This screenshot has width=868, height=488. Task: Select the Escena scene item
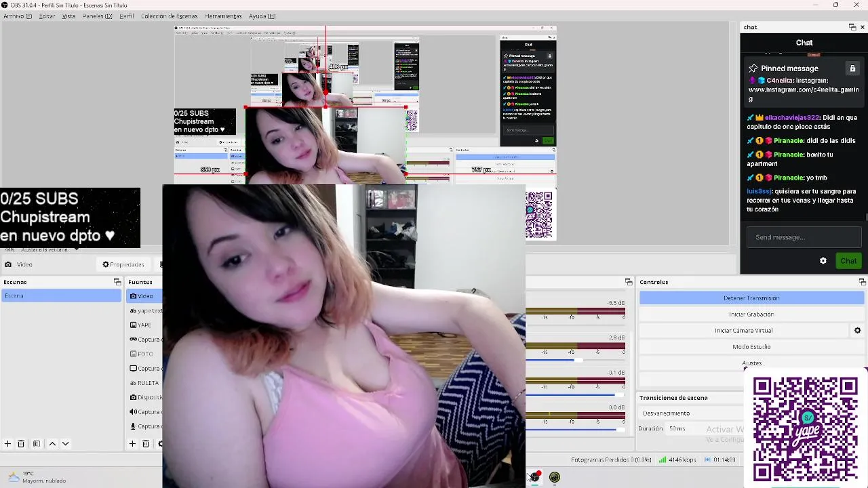point(61,296)
